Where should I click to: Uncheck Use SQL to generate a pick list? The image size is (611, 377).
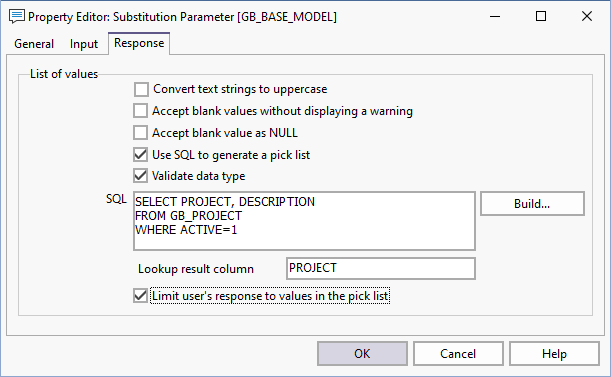click(140, 155)
